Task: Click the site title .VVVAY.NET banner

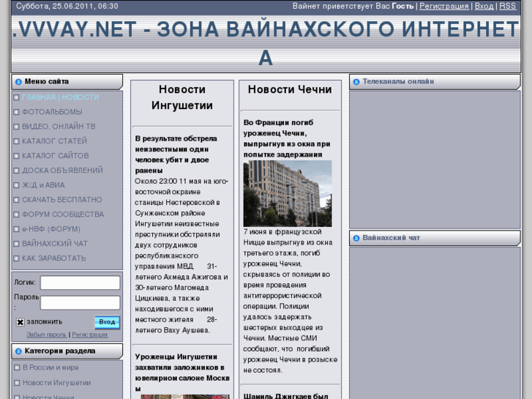Action: tap(266, 43)
